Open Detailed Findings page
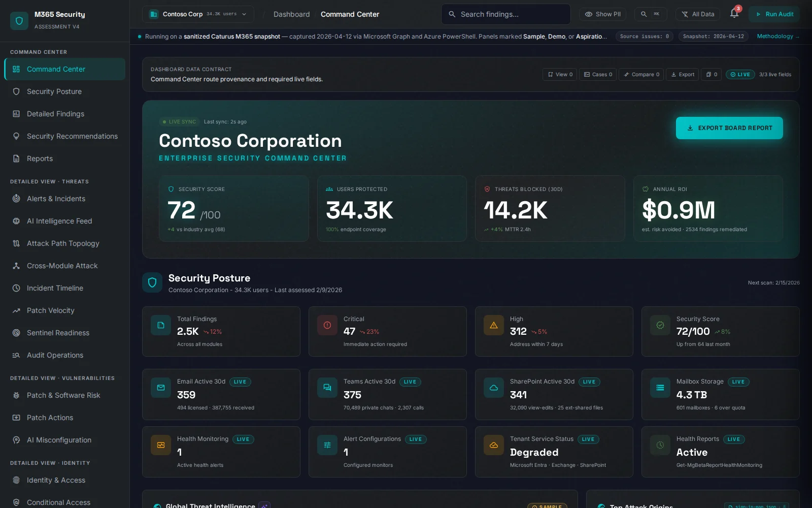The width and height of the screenshot is (812, 508). pos(64,114)
